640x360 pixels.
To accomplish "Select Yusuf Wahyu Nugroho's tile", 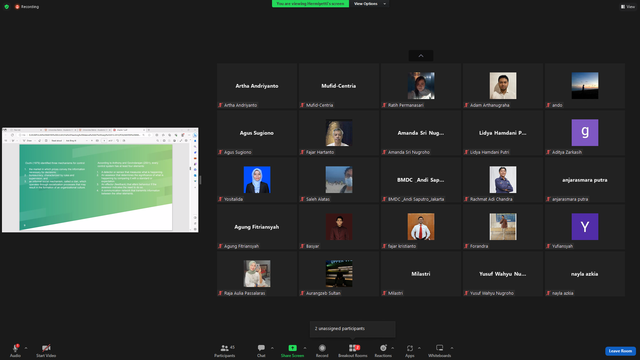I will tap(503, 273).
